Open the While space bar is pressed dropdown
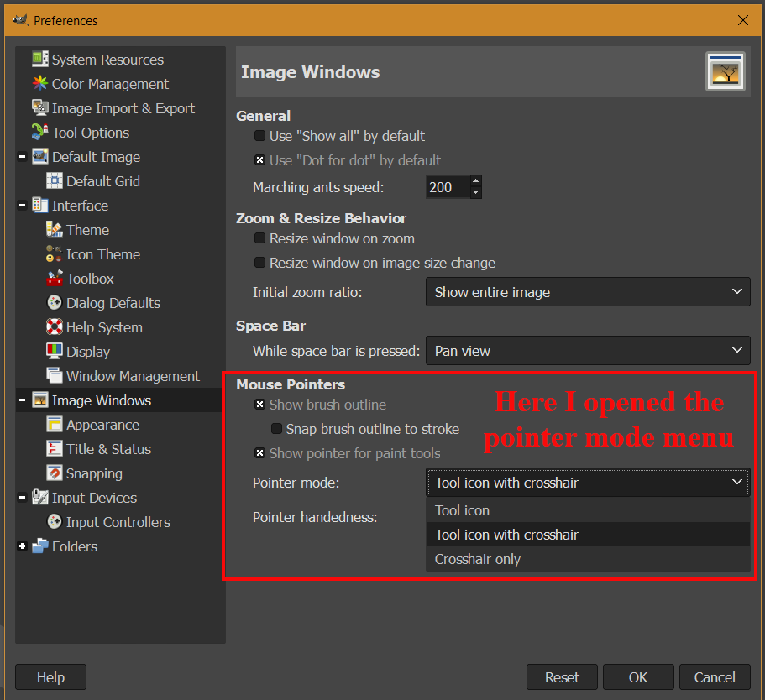 tap(588, 350)
